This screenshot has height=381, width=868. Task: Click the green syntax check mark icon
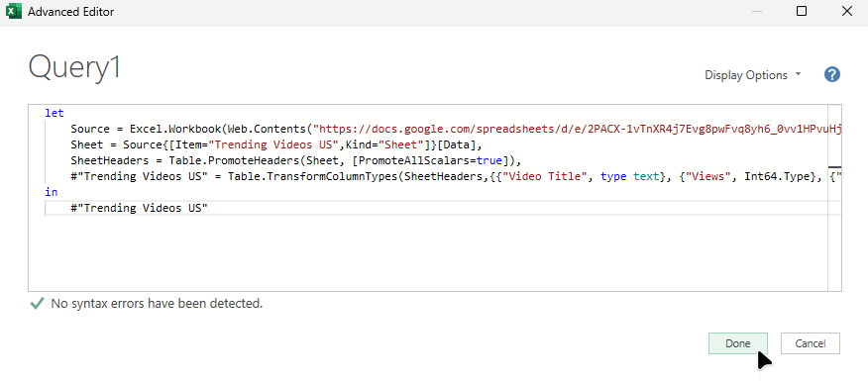(x=37, y=304)
